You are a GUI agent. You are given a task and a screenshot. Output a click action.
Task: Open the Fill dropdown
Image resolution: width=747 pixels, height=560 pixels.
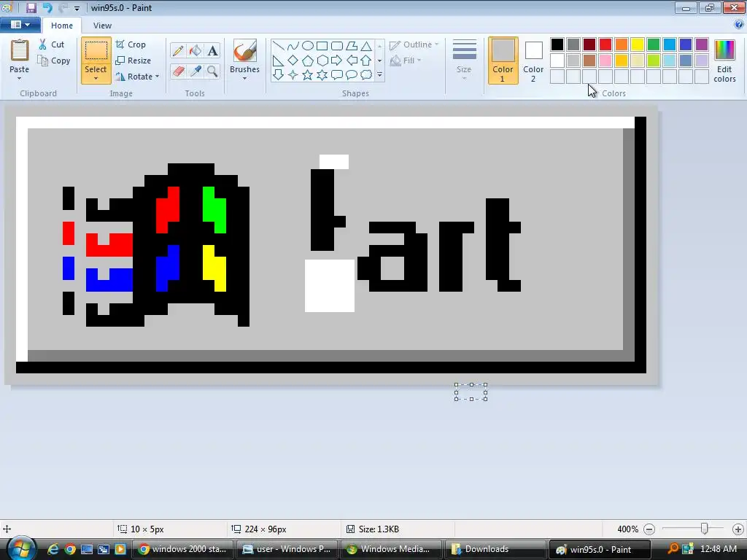(x=406, y=61)
